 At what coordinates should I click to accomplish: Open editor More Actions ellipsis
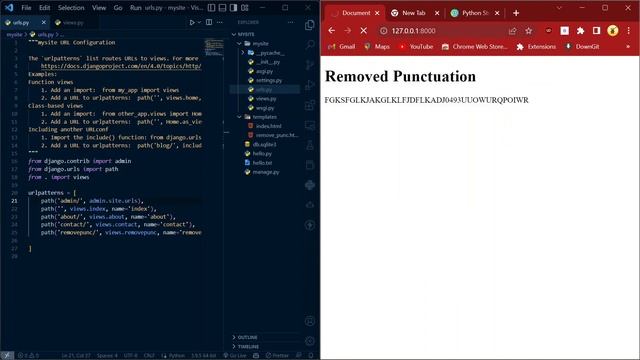pos(220,22)
